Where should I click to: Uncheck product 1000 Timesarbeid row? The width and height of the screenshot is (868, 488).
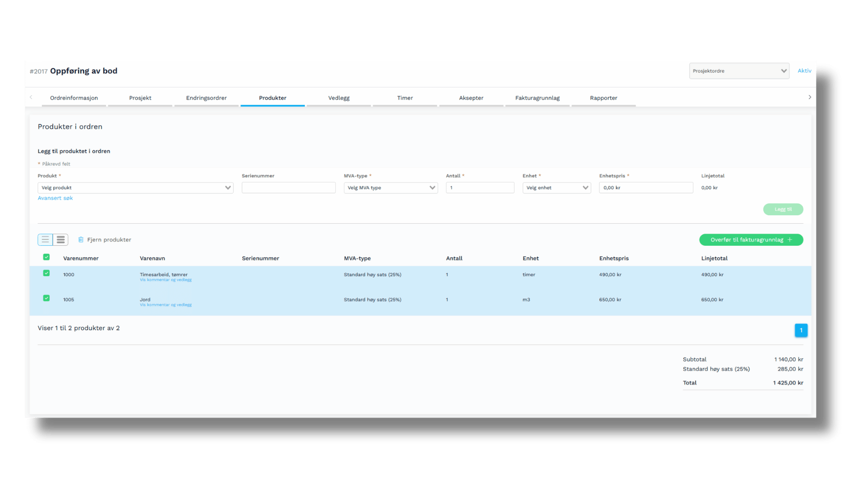click(x=46, y=273)
